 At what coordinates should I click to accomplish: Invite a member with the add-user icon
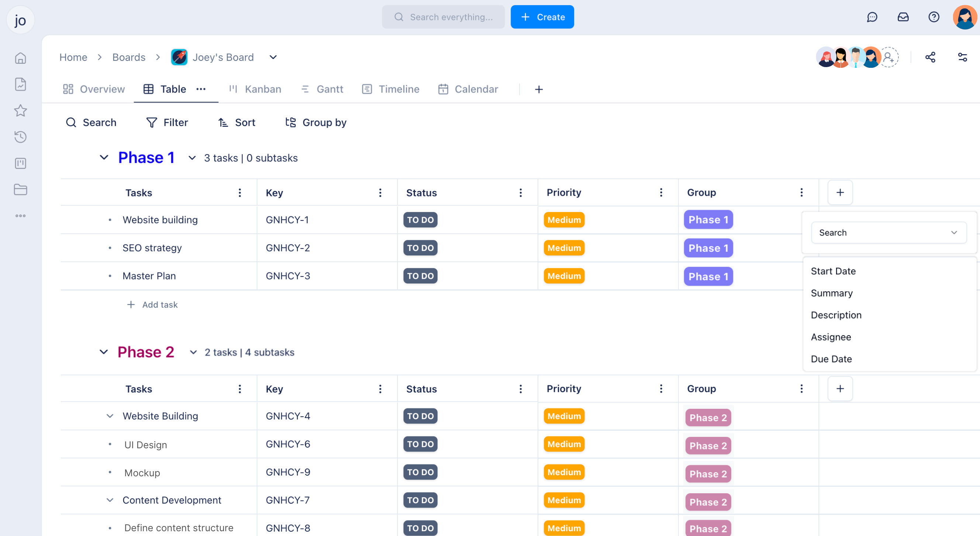[x=889, y=57]
